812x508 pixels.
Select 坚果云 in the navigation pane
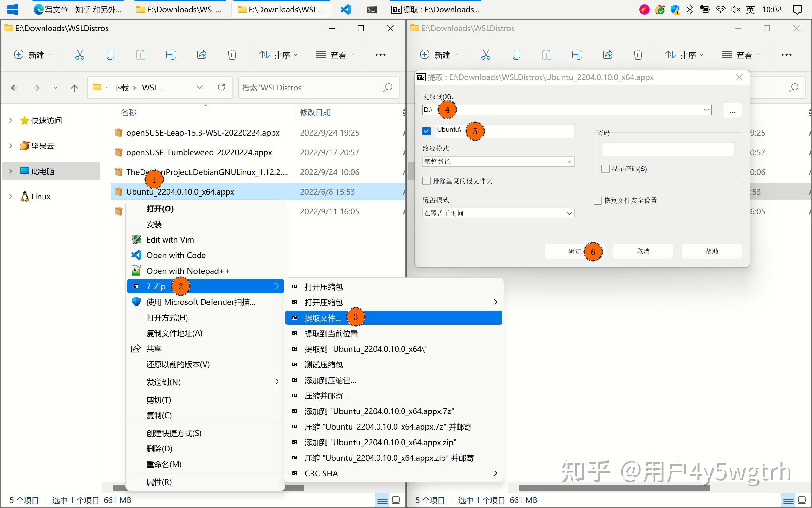43,146
